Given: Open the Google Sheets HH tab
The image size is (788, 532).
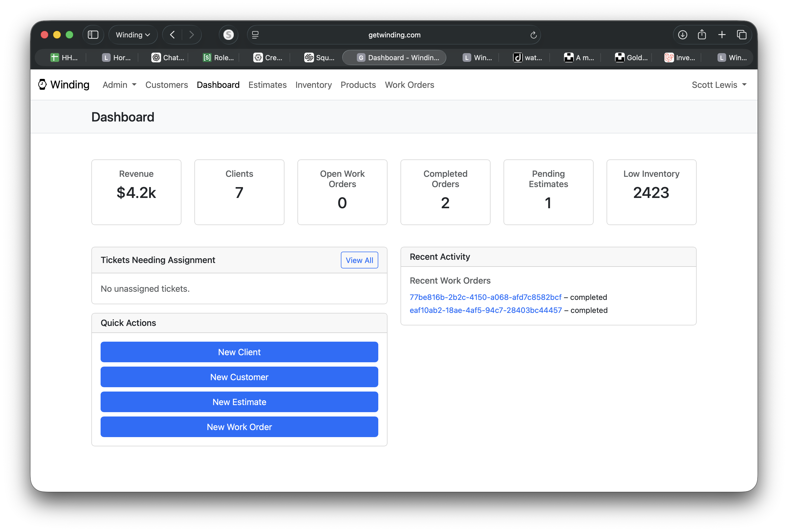Looking at the screenshot, I should tap(64, 57).
